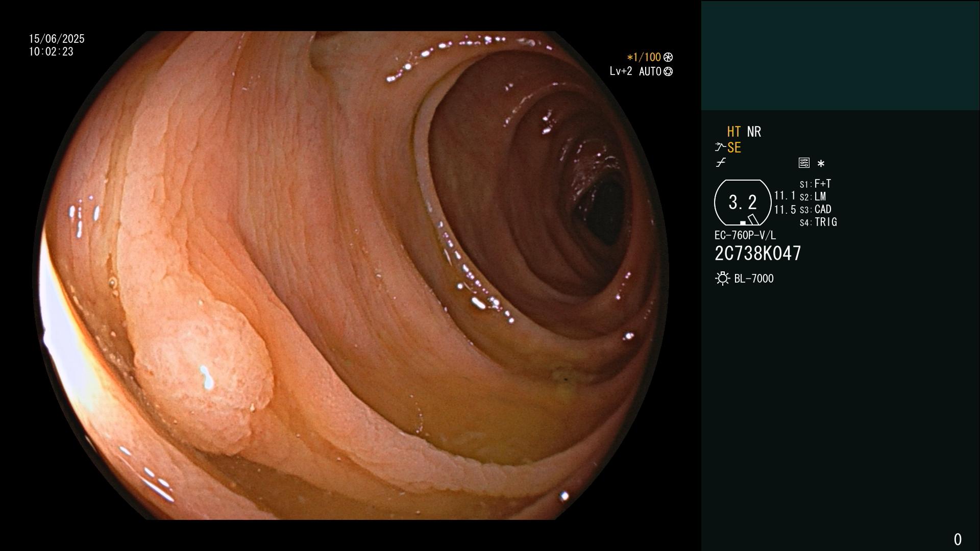Click the 11.5 value
Screen dimensions: 980x551
[x=785, y=210]
